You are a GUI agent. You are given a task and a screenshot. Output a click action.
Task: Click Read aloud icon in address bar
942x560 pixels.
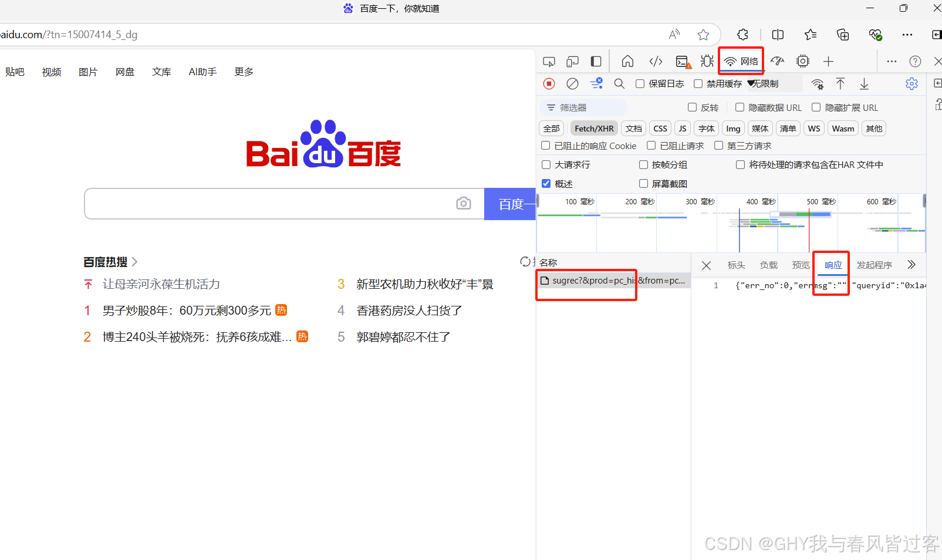674,35
